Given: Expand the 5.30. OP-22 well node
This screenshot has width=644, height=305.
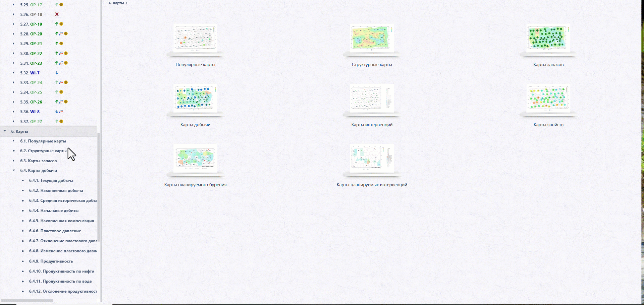Looking at the screenshot, I should click(13, 53).
